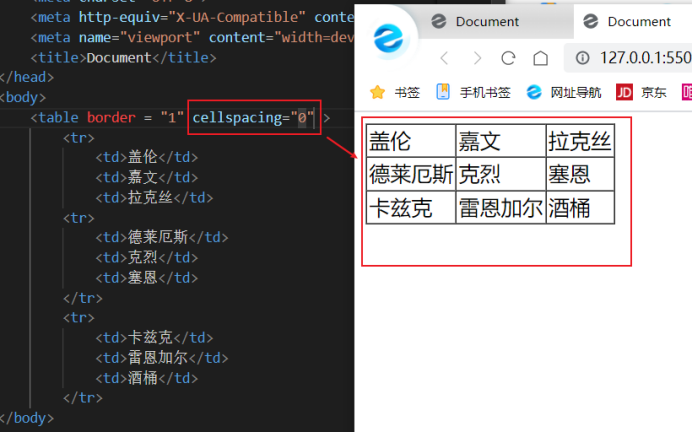Click the 卡兹克 table cell in browser
The image size is (693, 433).
(x=411, y=207)
